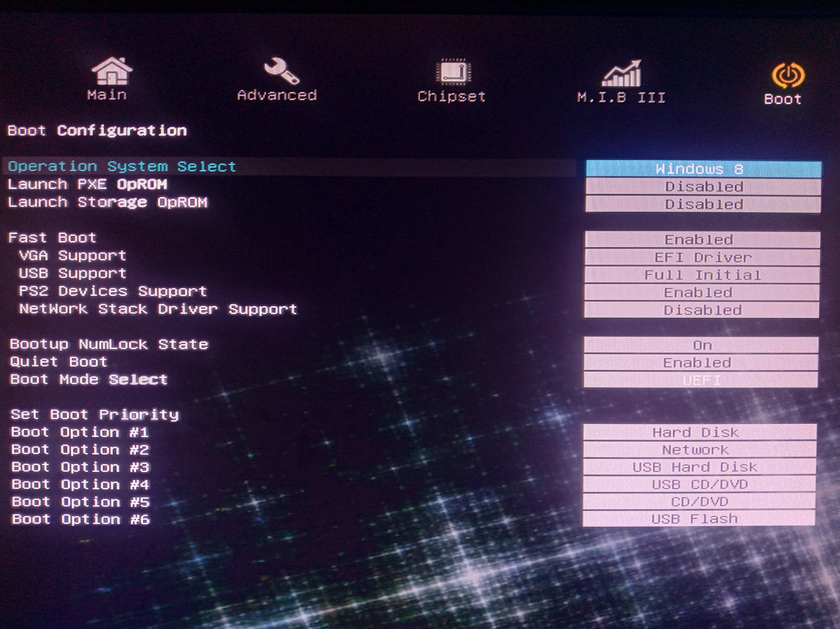Screen dimensions: 840x629
Task: Select Network Stack Driver Support label
Action: [x=158, y=309]
